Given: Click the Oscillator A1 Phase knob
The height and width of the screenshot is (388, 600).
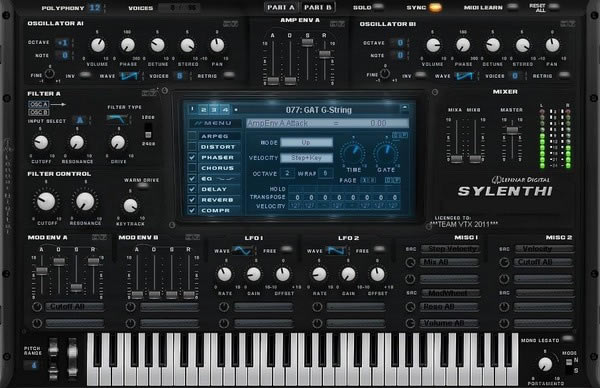Looking at the screenshot, I should pyautogui.click(x=128, y=45).
